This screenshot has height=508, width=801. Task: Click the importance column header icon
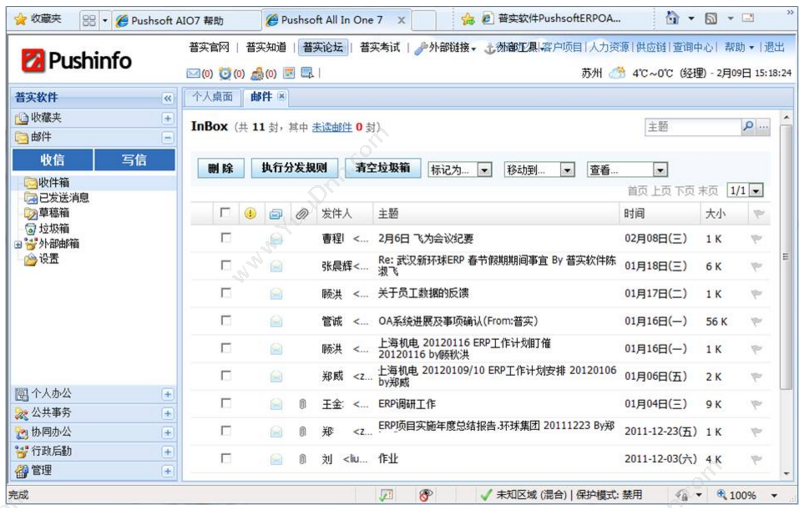[250, 214]
